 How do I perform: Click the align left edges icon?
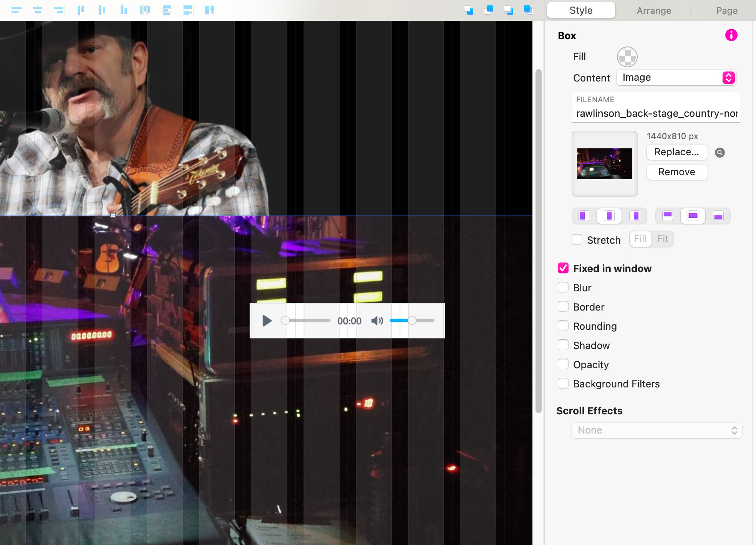16,10
